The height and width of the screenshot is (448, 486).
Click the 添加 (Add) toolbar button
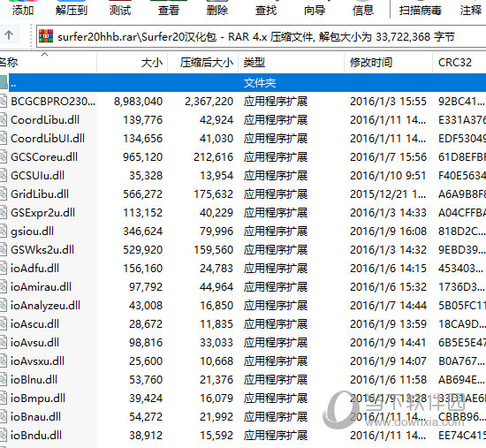tap(23, 10)
